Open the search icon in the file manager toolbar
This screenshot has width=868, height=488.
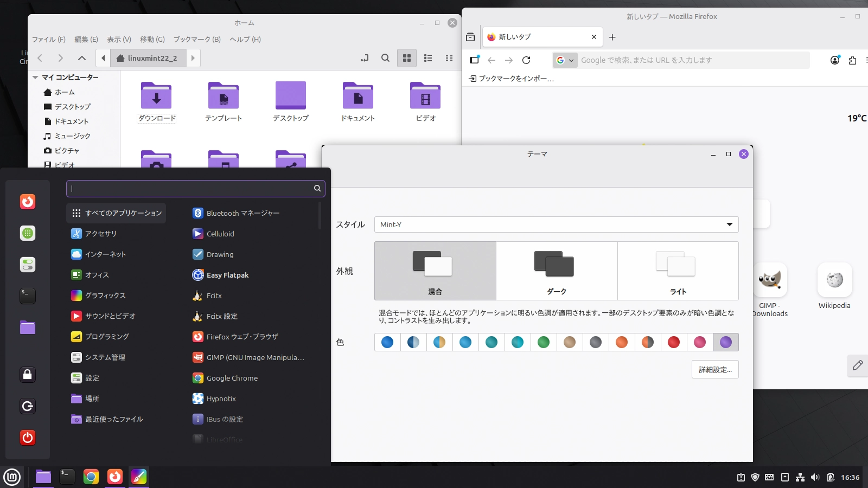tap(385, 58)
